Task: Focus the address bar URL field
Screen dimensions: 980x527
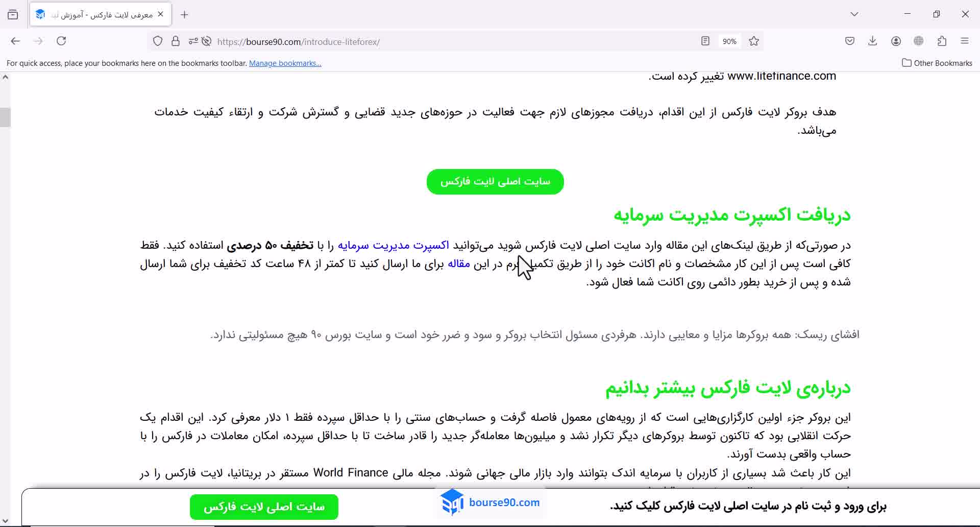Action: pyautogui.click(x=454, y=42)
